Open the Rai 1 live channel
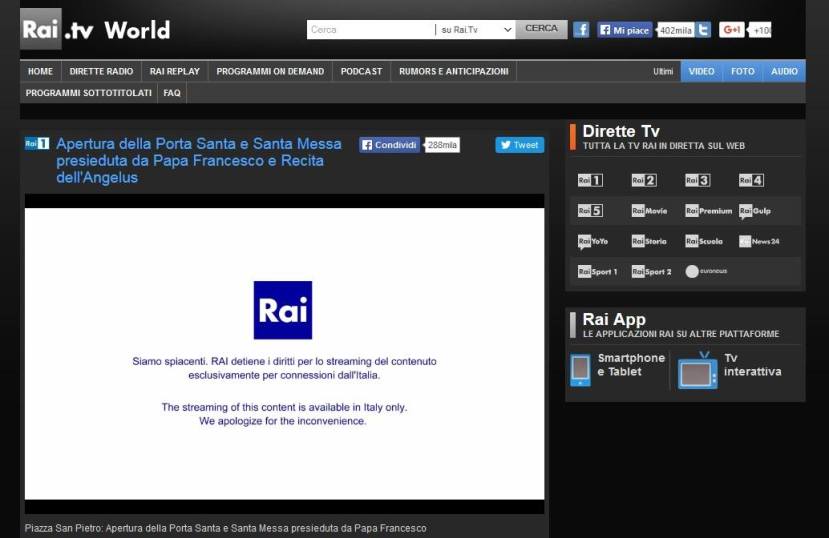829x538 pixels. pos(590,181)
